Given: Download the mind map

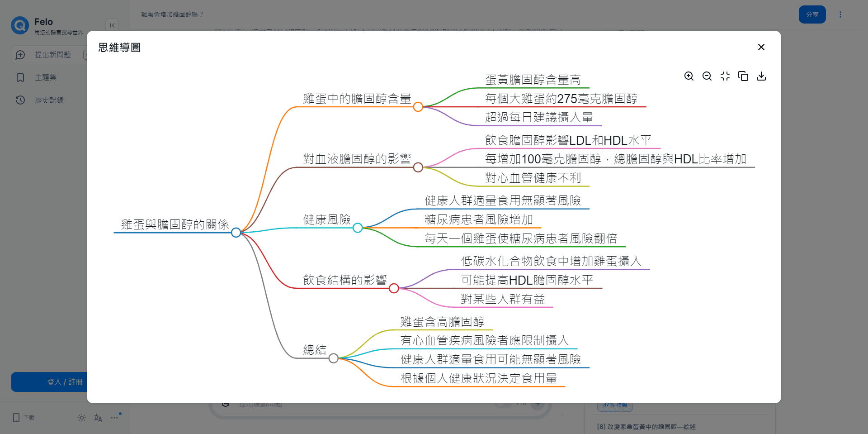Looking at the screenshot, I should click(761, 76).
